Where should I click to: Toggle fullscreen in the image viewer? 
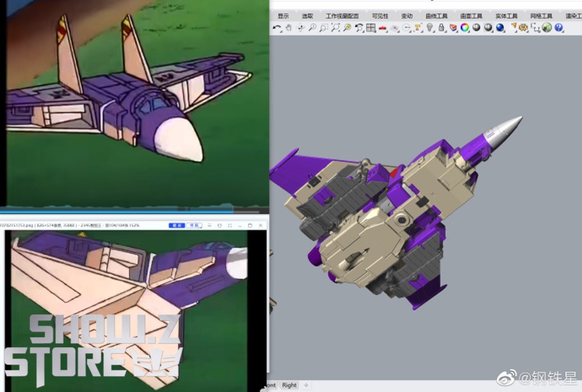click(230, 226)
